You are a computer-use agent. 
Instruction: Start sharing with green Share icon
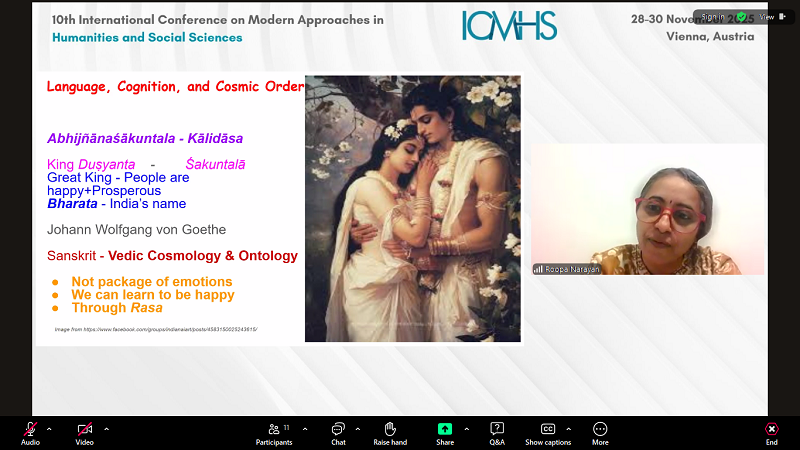[x=444, y=429]
